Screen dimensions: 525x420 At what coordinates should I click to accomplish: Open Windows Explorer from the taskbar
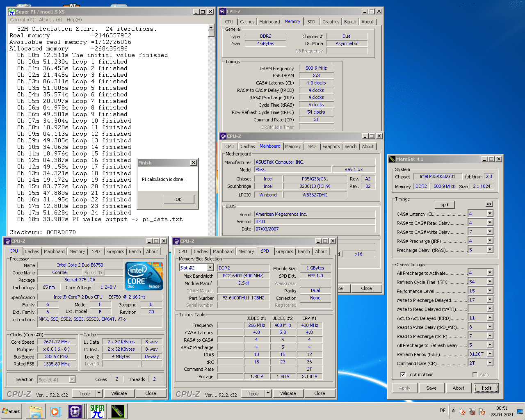click(x=36, y=411)
